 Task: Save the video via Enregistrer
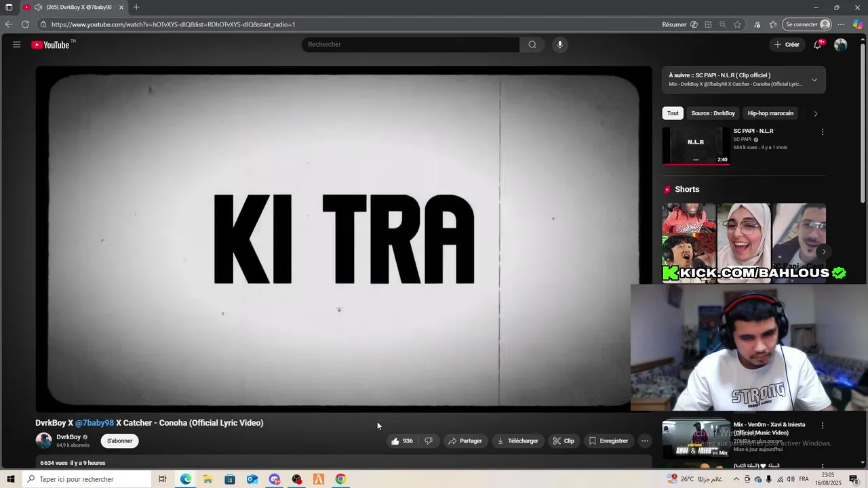pos(608,441)
